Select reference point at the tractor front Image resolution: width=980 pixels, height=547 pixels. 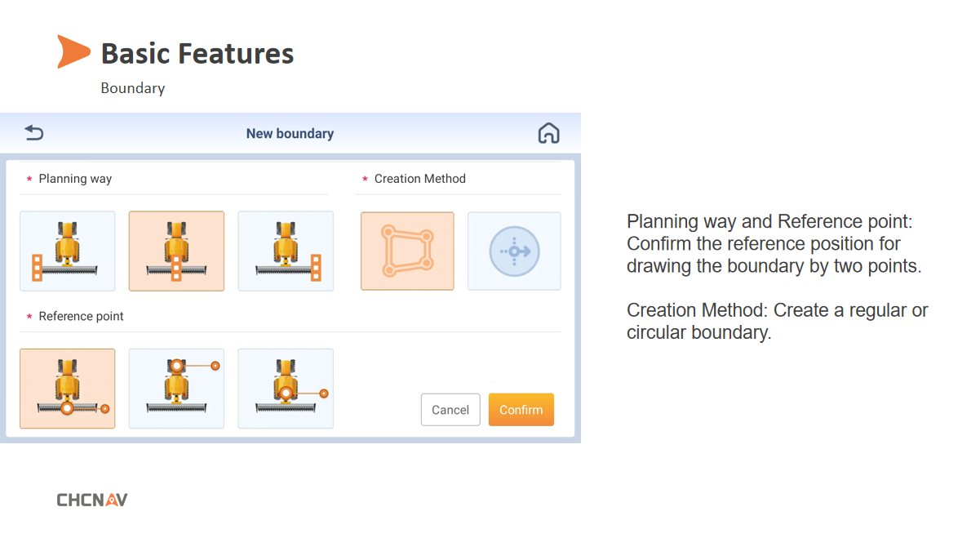pos(176,389)
